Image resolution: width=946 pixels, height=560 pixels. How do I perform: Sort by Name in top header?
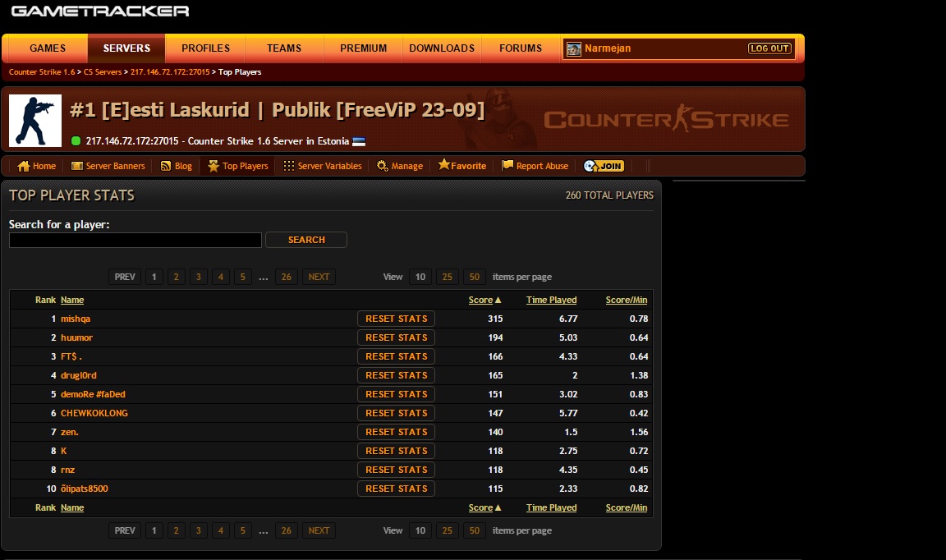[72, 300]
